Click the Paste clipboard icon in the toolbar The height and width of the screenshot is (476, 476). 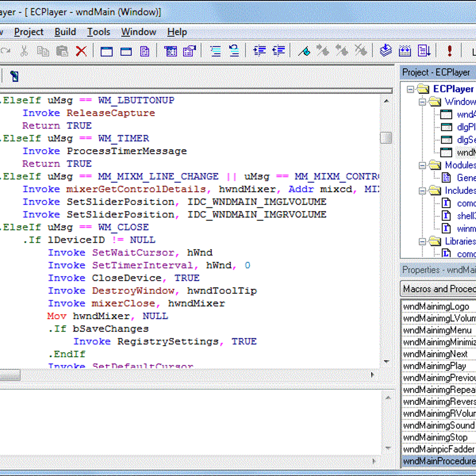click(62, 51)
